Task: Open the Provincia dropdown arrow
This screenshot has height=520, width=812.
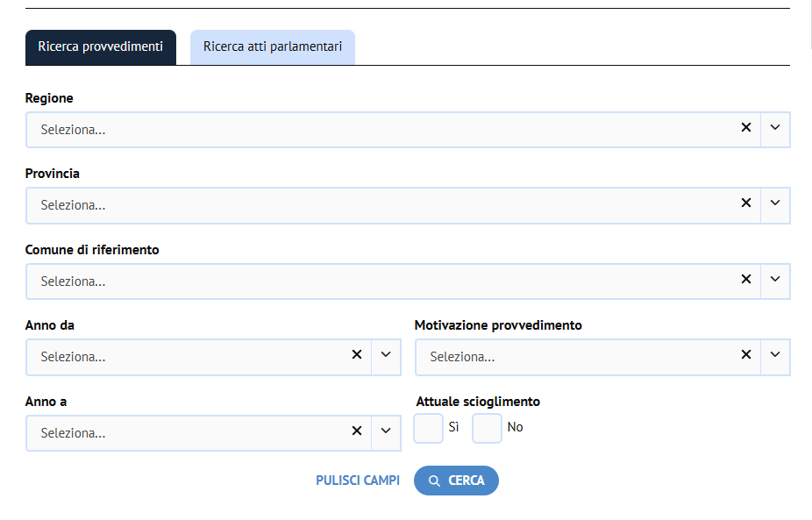Action: coord(775,203)
